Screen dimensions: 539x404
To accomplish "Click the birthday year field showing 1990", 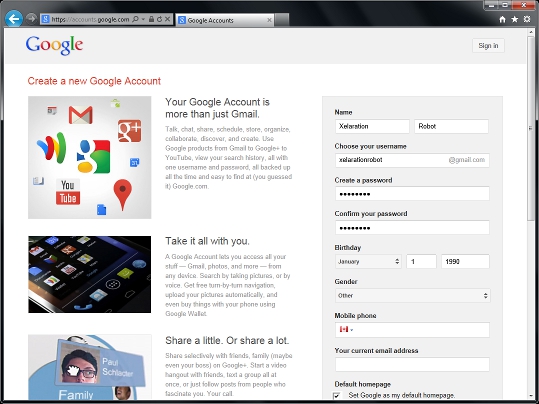I will pos(465,262).
